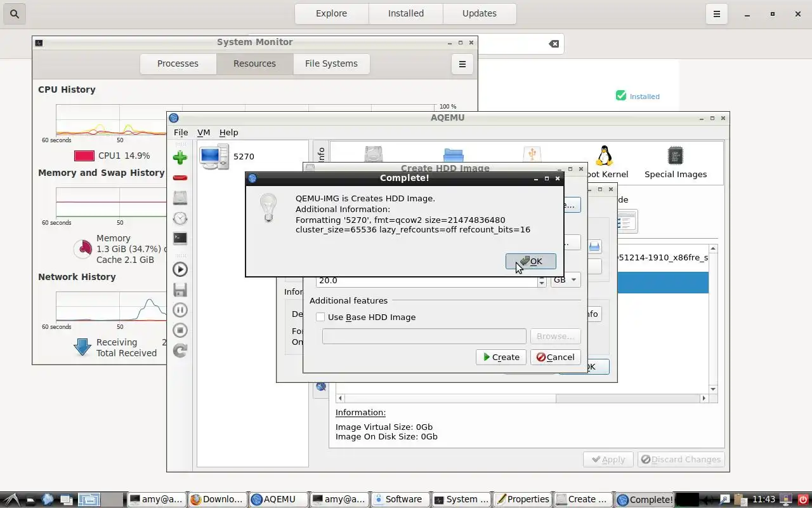Click the Software taskbar button
This screenshot has height=508, width=812.
398,499
